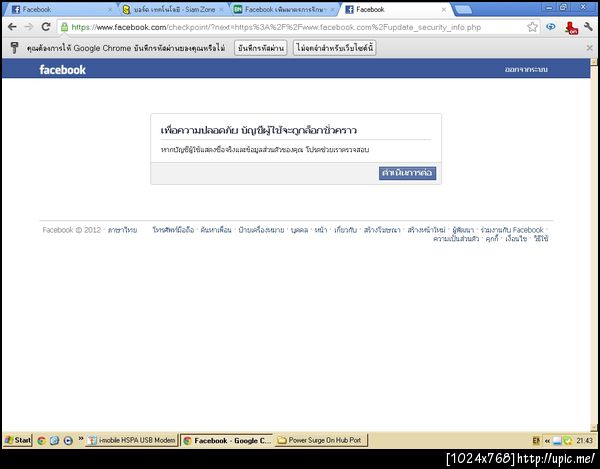This screenshot has height=469, width=600.
Task: Open the Windows Start button
Action: click(x=18, y=440)
